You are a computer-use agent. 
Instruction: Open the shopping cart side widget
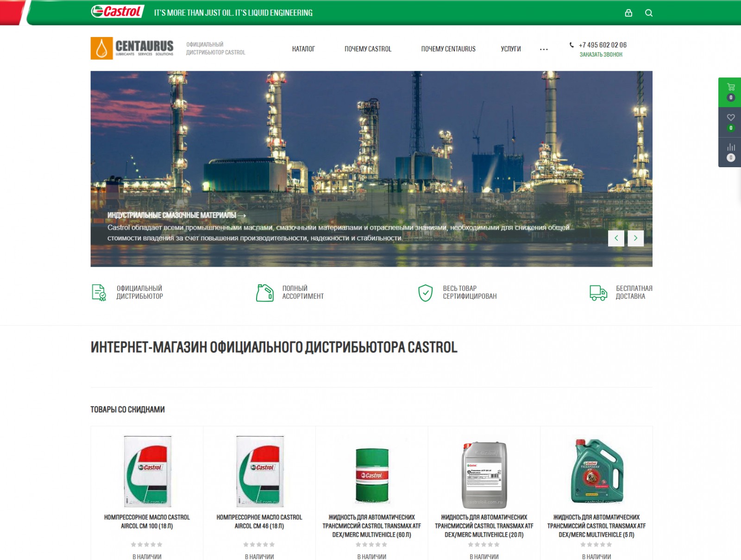(x=731, y=92)
